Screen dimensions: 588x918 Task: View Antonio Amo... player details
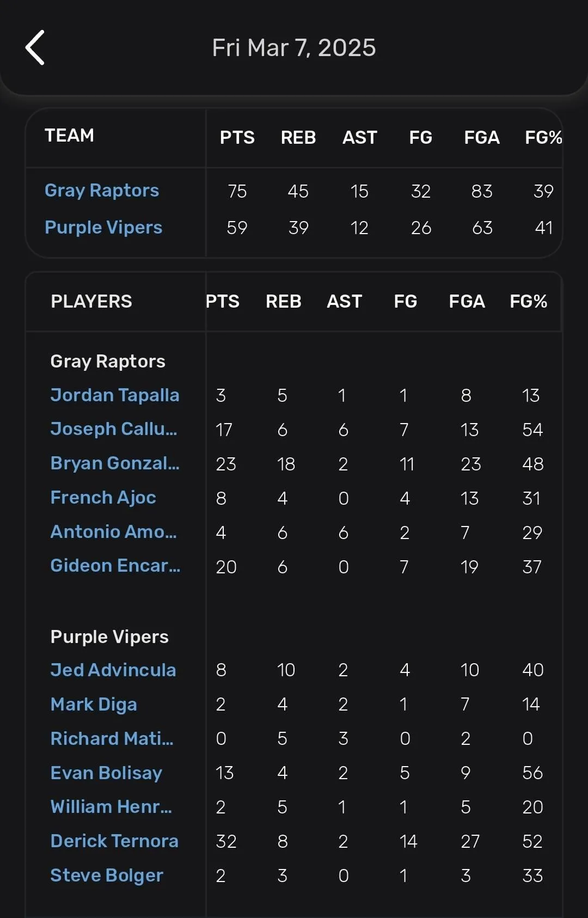coord(114,532)
